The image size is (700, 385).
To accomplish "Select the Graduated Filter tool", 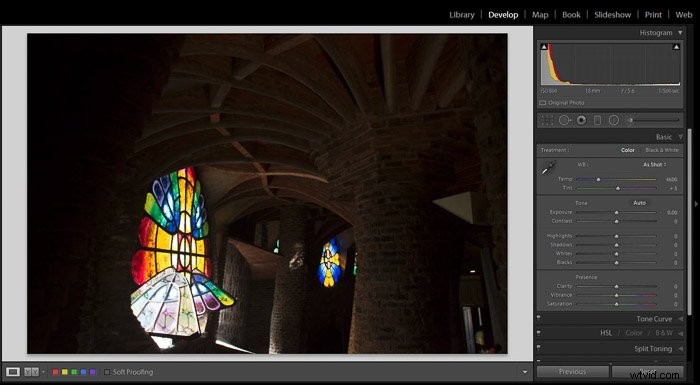I will [x=598, y=120].
